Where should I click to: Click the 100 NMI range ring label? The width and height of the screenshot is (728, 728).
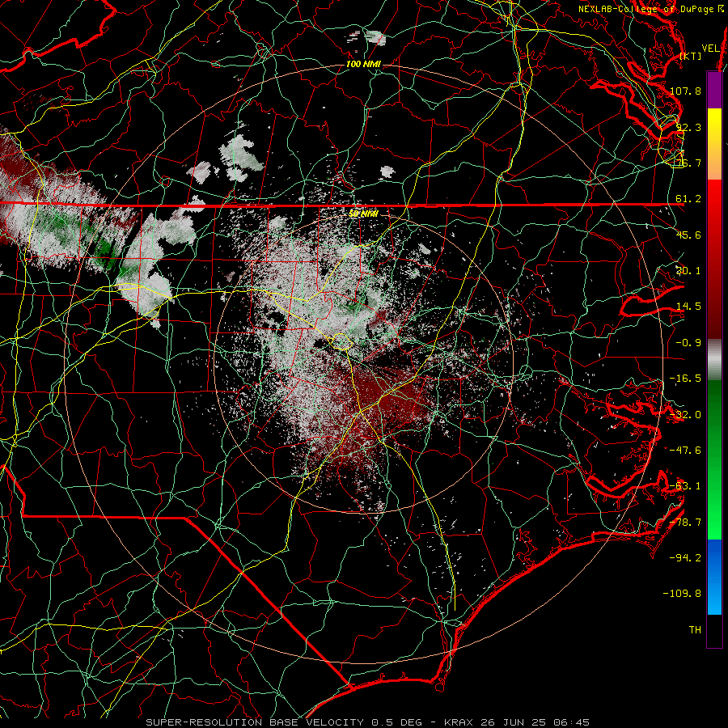pos(363,64)
